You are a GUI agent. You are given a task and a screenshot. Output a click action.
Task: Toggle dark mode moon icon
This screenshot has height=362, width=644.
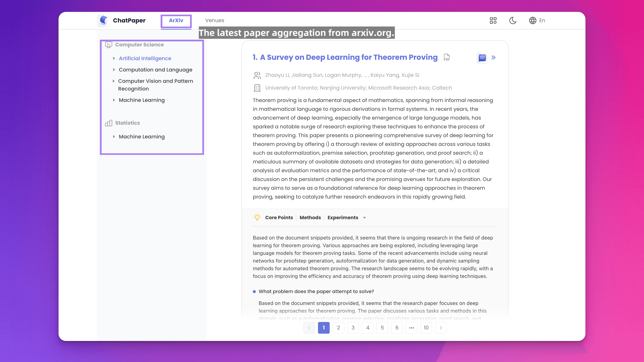point(513,20)
